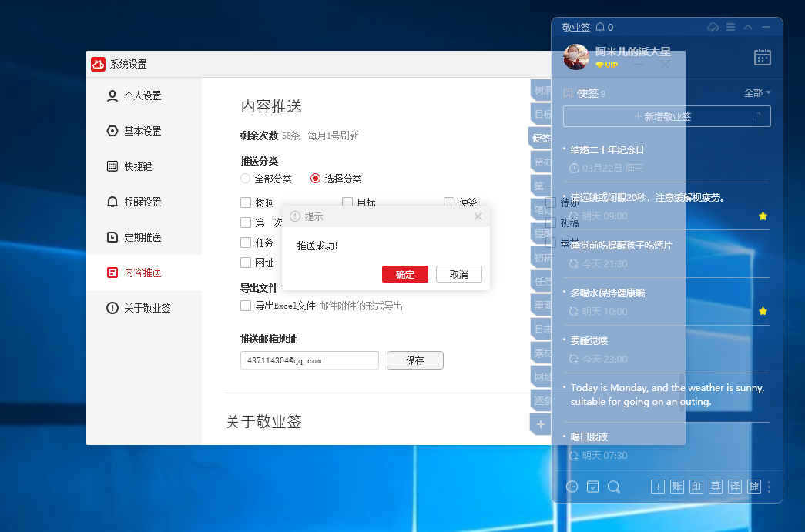Select the 全部分类 radio button
Screen dimensions: 805x532
(x=246, y=179)
